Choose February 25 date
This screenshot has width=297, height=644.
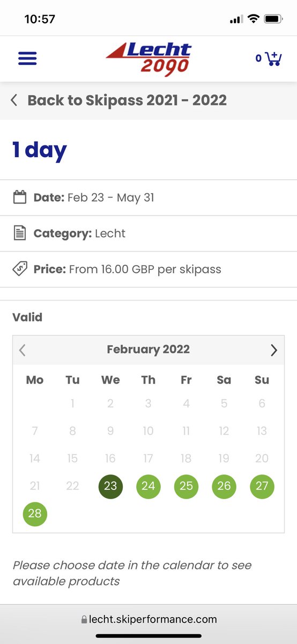coord(186,486)
